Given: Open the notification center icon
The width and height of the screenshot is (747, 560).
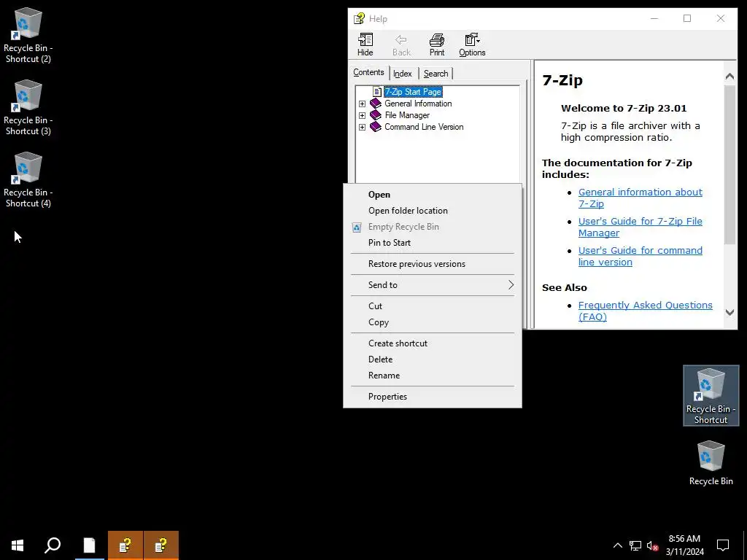Looking at the screenshot, I should click(723, 545).
